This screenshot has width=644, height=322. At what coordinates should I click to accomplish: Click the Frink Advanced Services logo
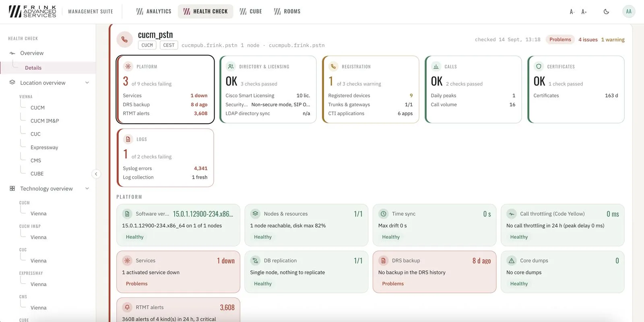pos(33,11)
